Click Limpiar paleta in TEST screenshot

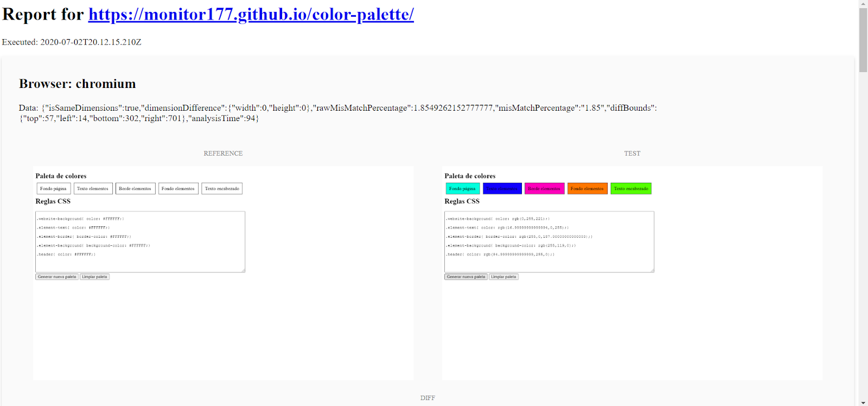coord(503,277)
